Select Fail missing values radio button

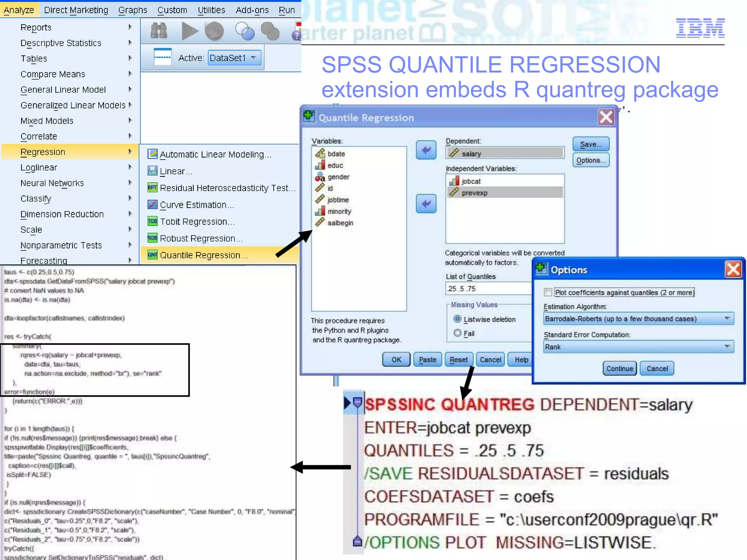tap(457, 333)
